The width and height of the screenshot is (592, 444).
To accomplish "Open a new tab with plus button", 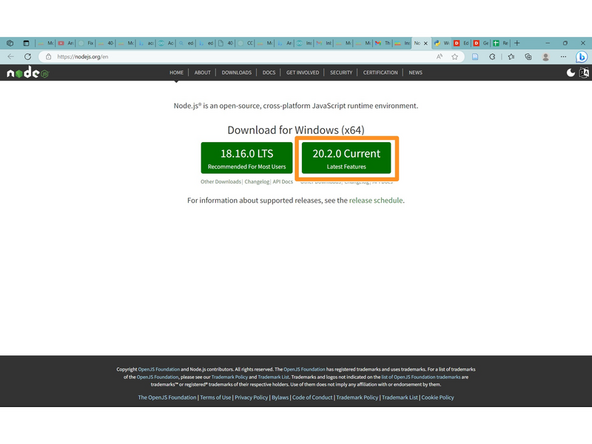I will pos(517,43).
